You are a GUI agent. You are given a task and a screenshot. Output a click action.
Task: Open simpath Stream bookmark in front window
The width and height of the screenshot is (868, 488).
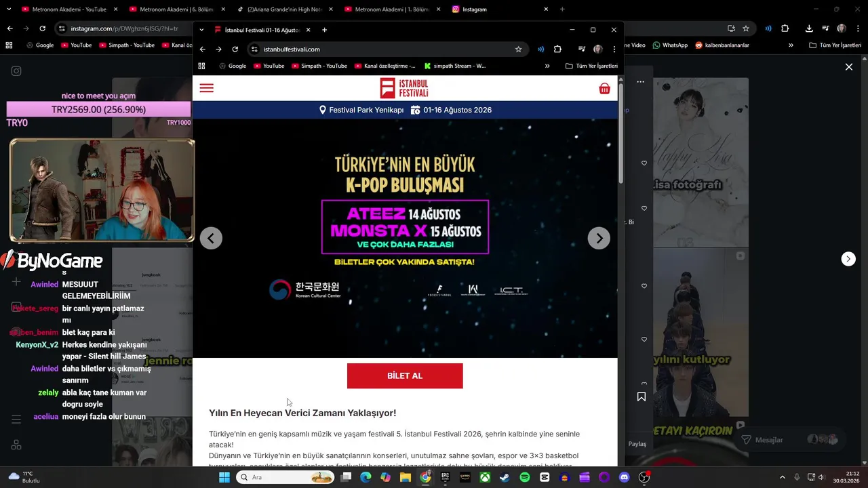[455, 66]
